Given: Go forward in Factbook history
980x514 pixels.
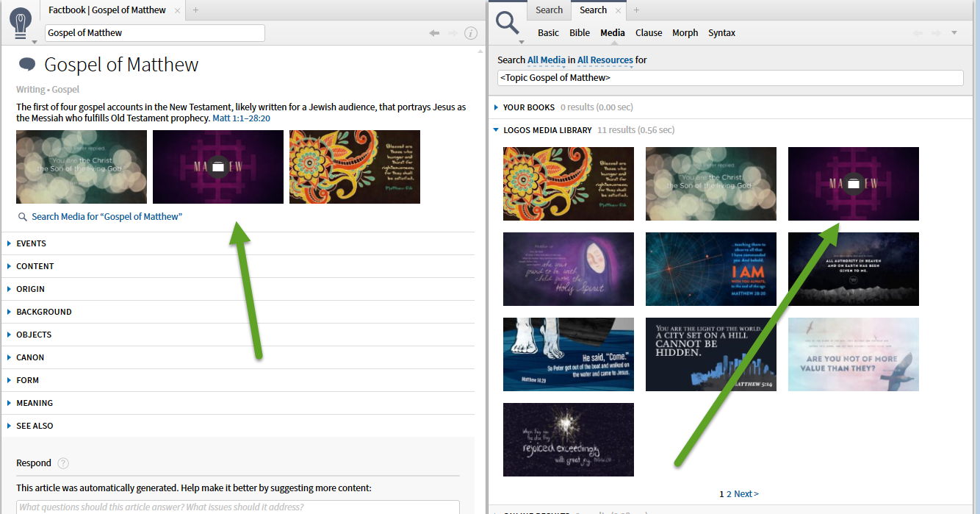Looking at the screenshot, I should [453, 33].
